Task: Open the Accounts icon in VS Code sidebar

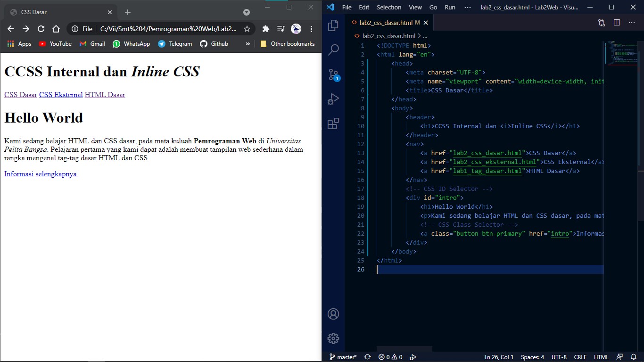Action: coord(333,313)
